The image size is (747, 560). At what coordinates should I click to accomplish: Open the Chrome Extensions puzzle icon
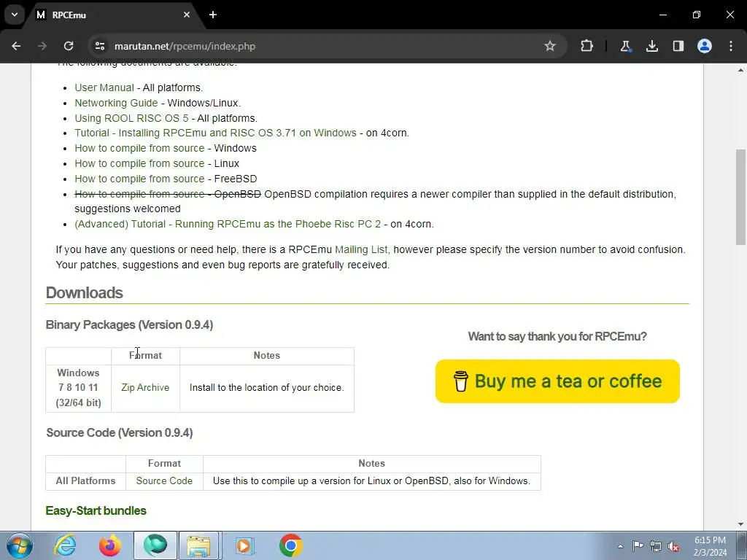pyautogui.click(x=587, y=46)
